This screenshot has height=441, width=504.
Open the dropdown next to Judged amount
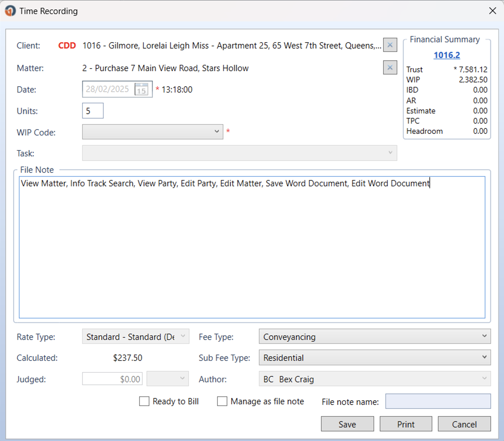[x=168, y=379]
